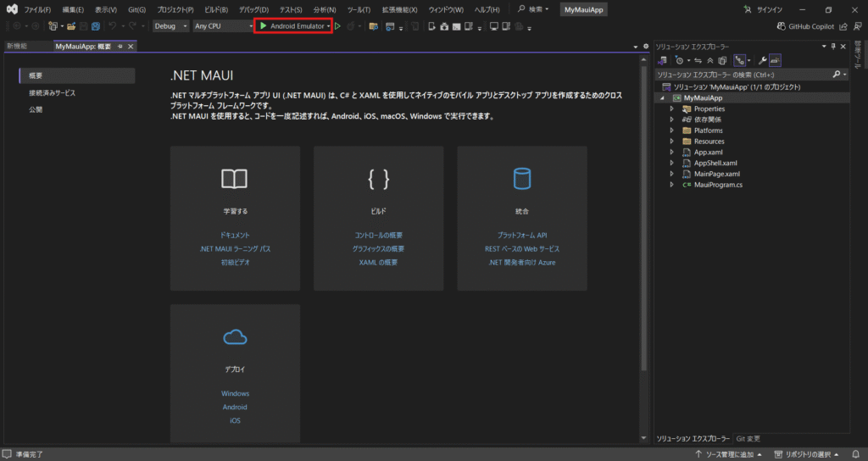
Task: Click the Hot Reload flame icon
Action: coord(350,26)
